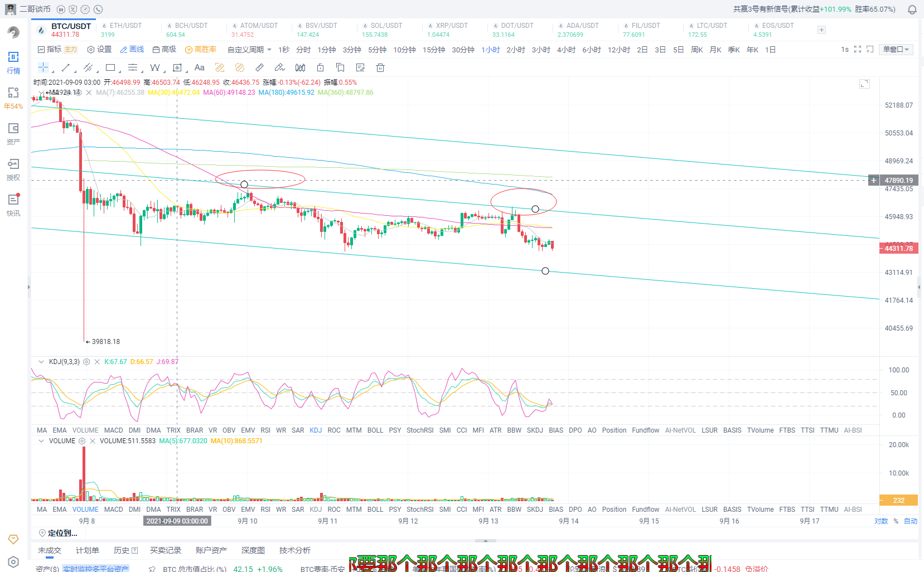The image size is (924, 572).
Task: Collapse the KDJ indicator panel chevron
Action: (x=41, y=362)
